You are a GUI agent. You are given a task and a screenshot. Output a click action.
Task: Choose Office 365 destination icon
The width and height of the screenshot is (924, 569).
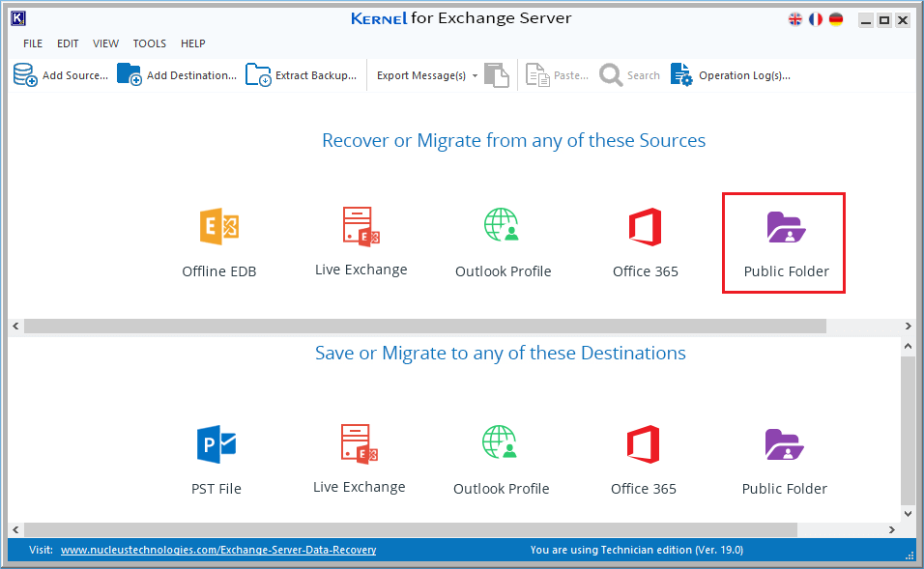(x=644, y=444)
